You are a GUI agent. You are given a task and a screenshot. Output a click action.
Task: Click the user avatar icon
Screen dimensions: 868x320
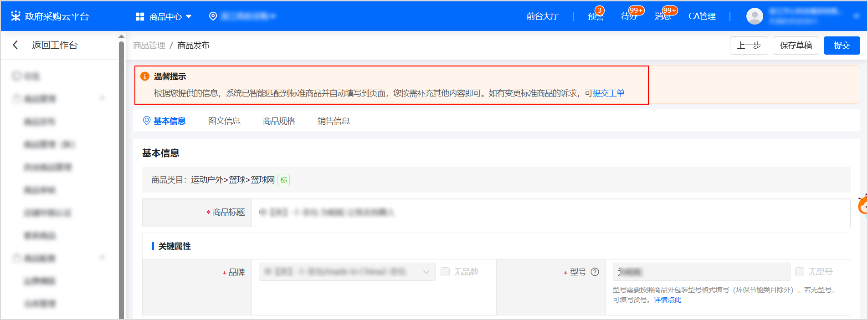coord(755,16)
